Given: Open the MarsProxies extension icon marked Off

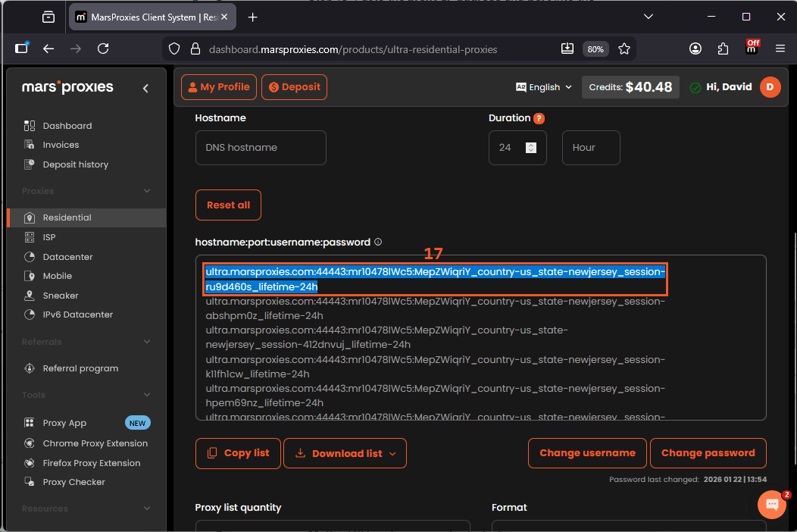Looking at the screenshot, I should 752,47.
